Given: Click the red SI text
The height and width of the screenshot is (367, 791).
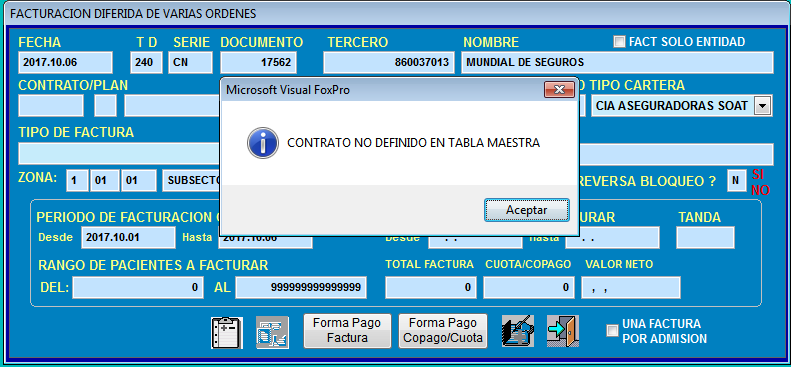Looking at the screenshot, I should pyautogui.click(x=758, y=174).
